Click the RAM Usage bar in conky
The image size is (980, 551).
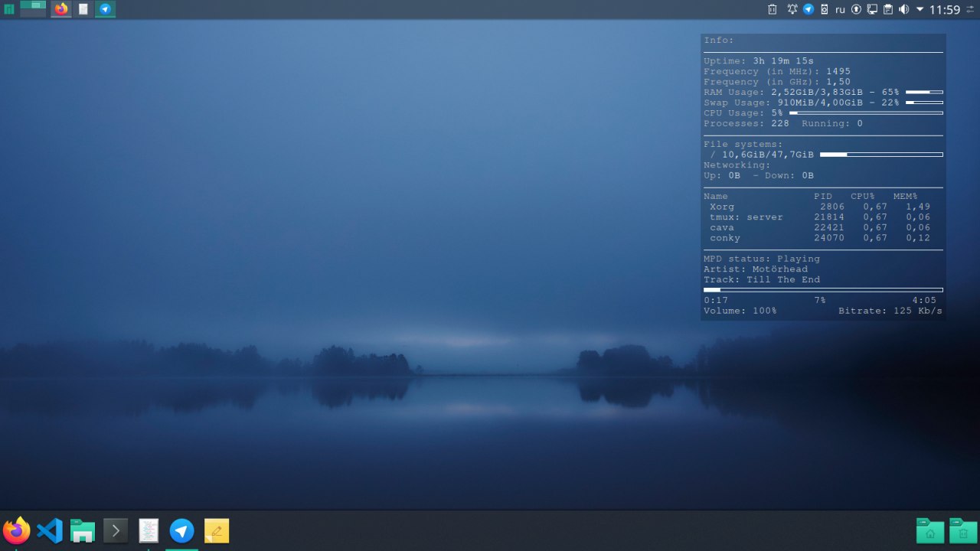924,92
